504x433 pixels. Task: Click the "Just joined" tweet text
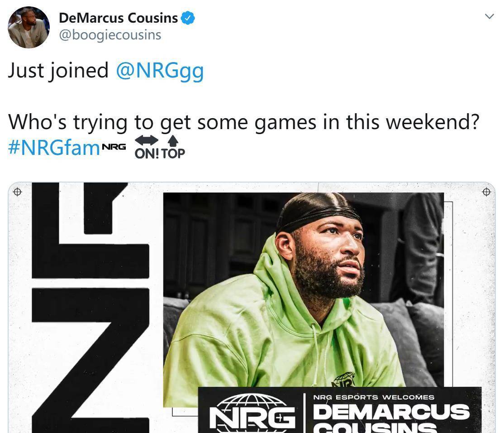pos(58,71)
